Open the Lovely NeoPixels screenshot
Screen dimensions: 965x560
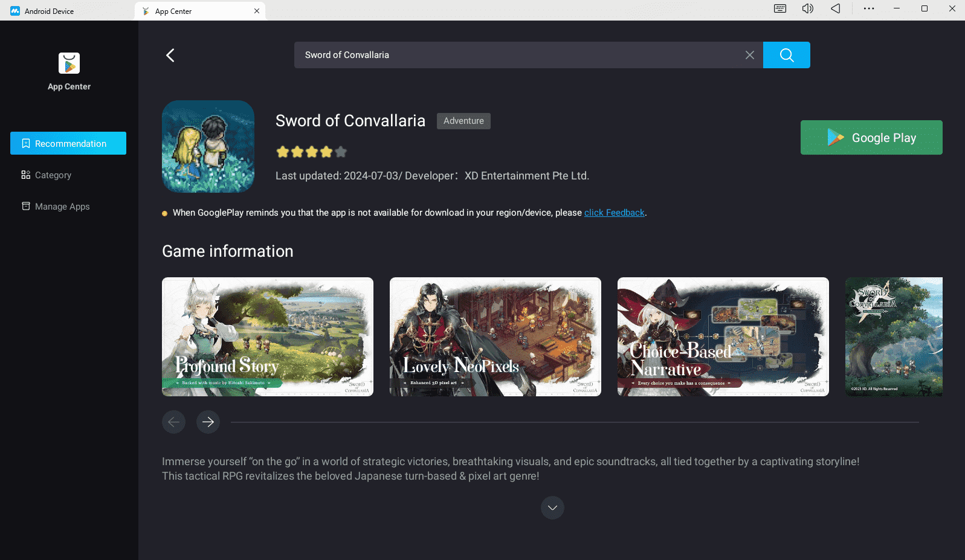[x=495, y=336]
